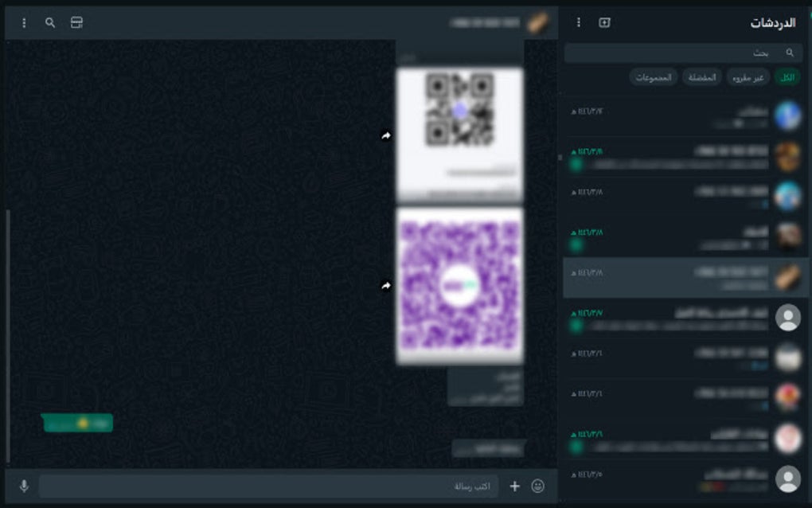
Task: Click the search icon in conversation header
Action: tap(50, 23)
